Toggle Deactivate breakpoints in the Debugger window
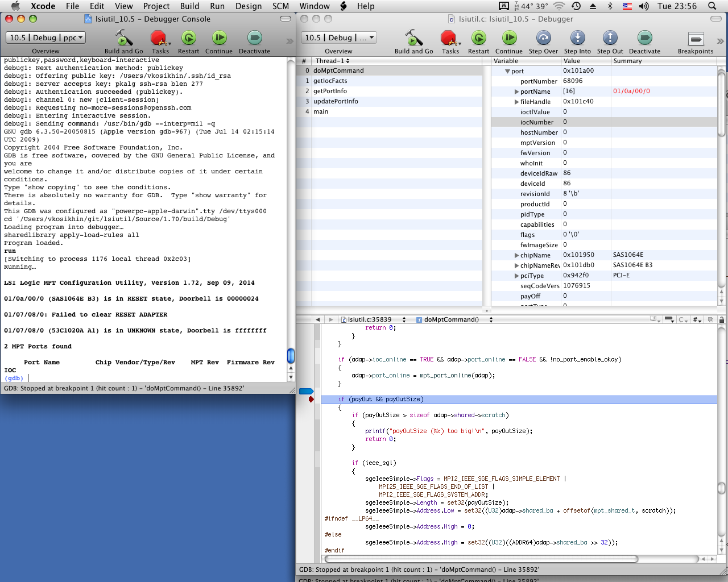The image size is (728, 582). click(x=644, y=39)
